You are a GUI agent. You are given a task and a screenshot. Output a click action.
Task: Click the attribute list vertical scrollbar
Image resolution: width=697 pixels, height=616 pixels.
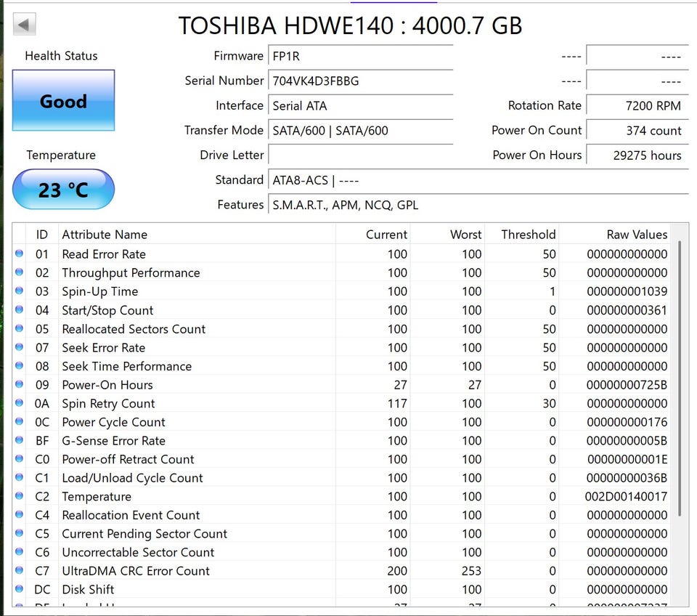click(680, 378)
